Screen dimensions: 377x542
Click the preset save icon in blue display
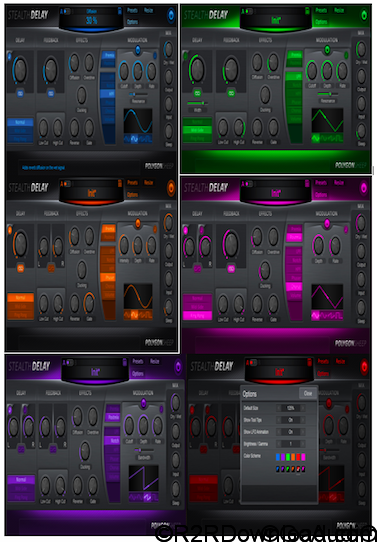(x=120, y=11)
